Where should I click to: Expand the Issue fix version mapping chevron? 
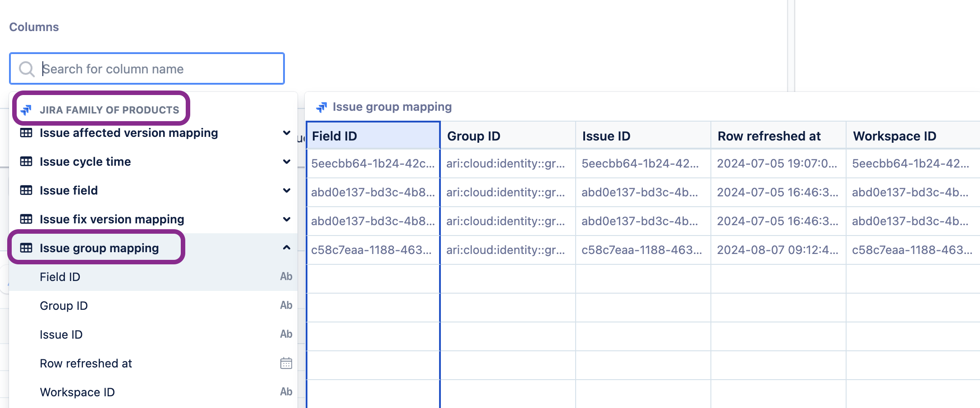tap(286, 219)
